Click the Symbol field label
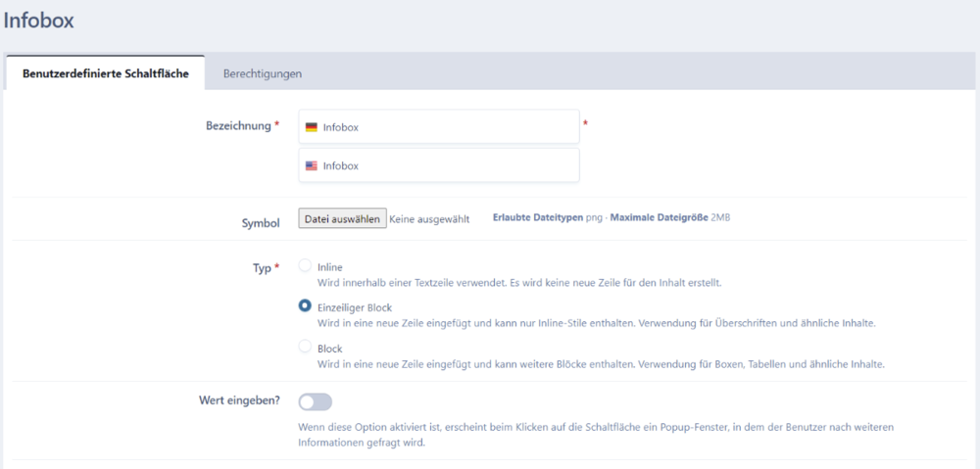Viewport: 980px width, 469px height. [x=261, y=223]
